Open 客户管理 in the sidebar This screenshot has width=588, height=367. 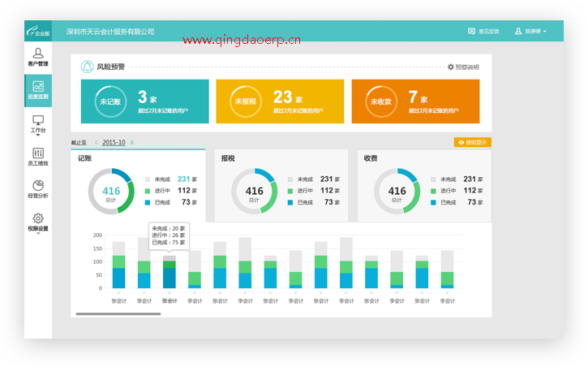[x=38, y=56]
